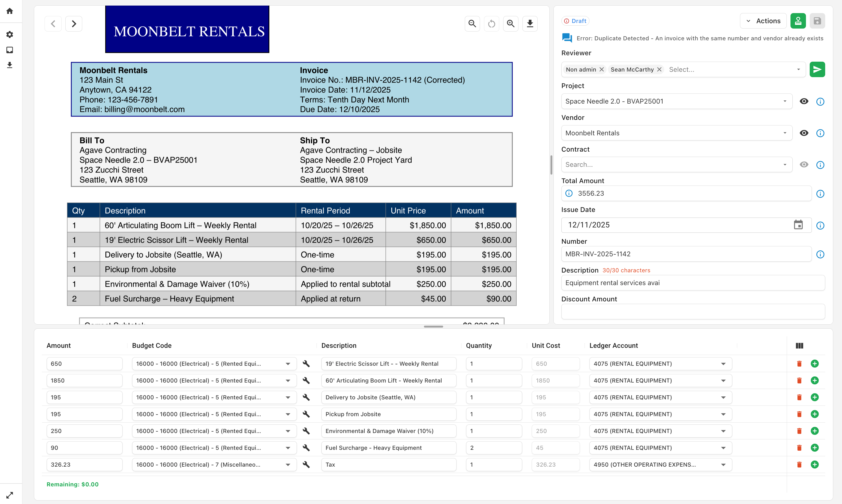Image resolution: width=842 pixels, height=504 pixels.
Task: Click the green assign user icon
Action: tap(798, 21)
